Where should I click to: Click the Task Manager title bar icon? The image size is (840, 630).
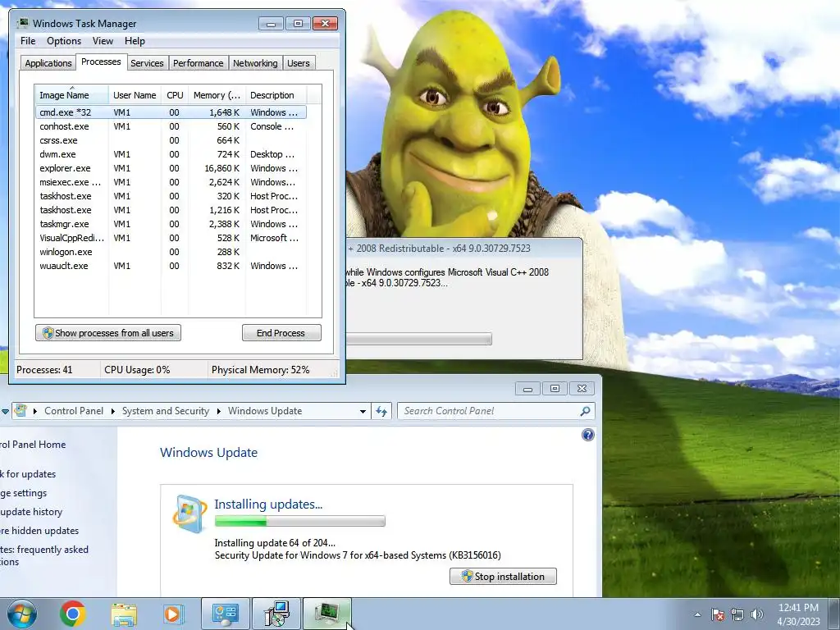pos(23,24)
